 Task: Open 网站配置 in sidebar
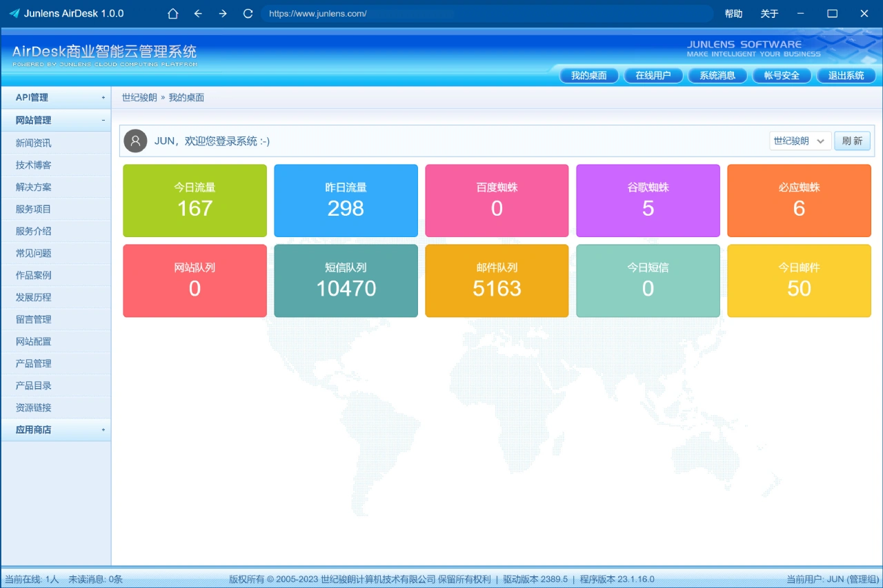[56, 341]
